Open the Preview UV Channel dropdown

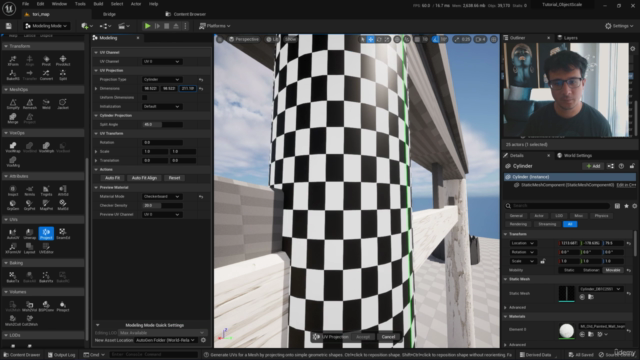tap(162, 215)
